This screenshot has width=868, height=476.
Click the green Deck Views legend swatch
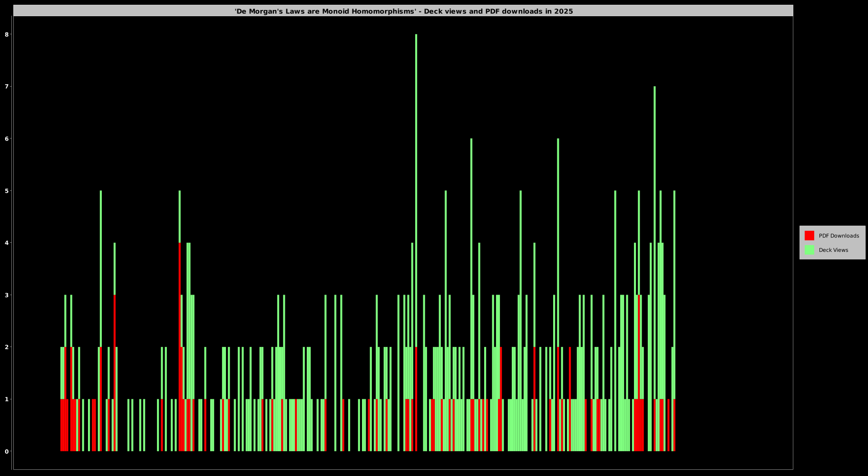[809, 250]
